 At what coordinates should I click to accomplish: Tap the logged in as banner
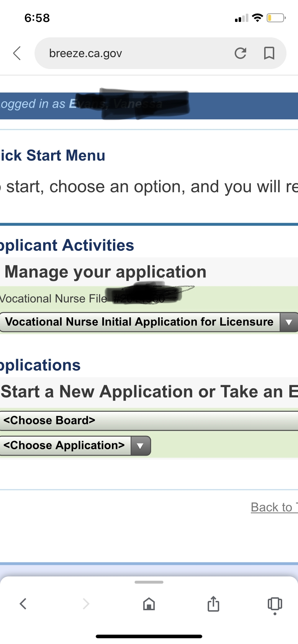click(x=149, y=106)
